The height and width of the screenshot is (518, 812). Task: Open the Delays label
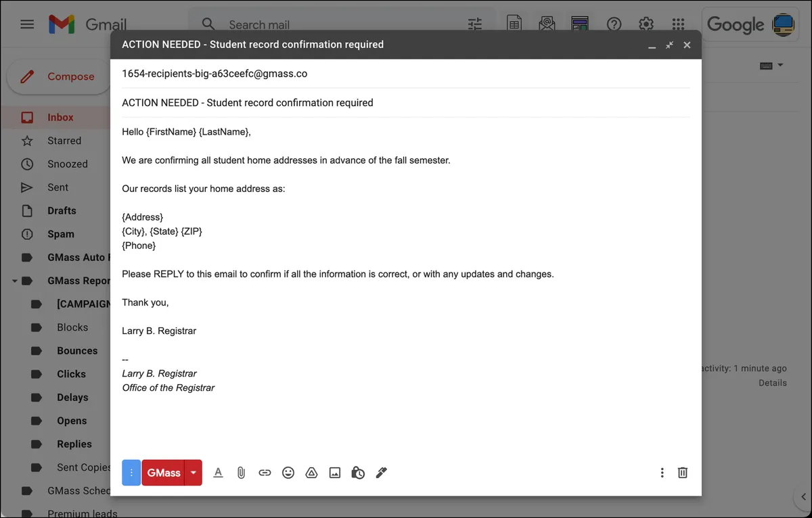(72, 397)
